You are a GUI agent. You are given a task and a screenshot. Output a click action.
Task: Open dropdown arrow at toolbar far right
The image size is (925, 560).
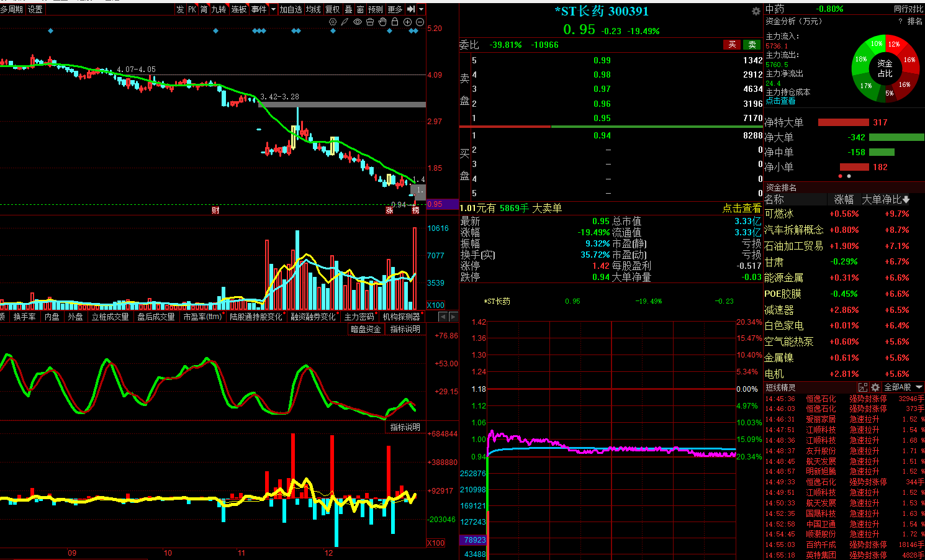422,9
